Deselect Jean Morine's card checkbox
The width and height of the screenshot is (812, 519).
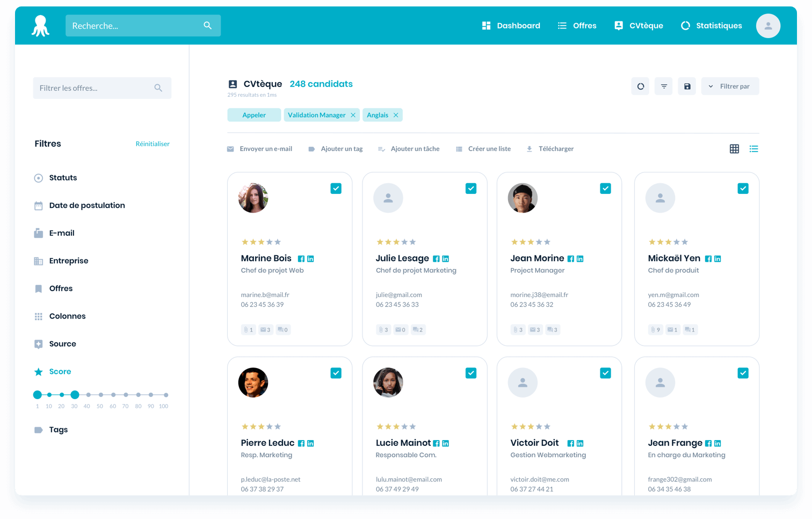pyautogui.click(x=605, y=189)
